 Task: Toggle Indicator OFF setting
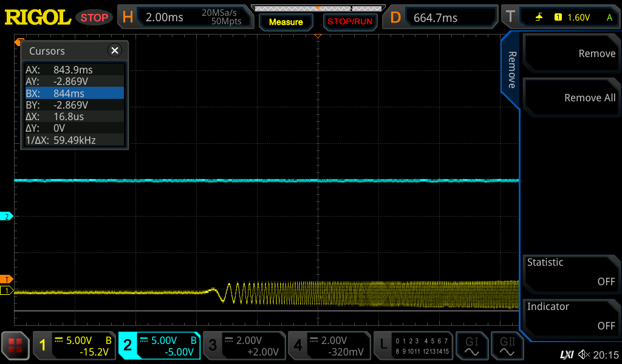click(570, 316)
